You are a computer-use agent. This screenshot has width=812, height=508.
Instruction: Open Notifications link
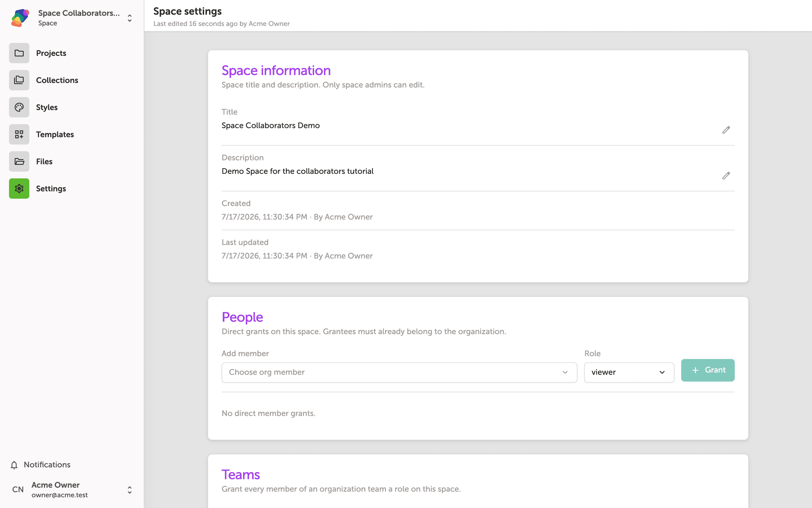point(47,465)
